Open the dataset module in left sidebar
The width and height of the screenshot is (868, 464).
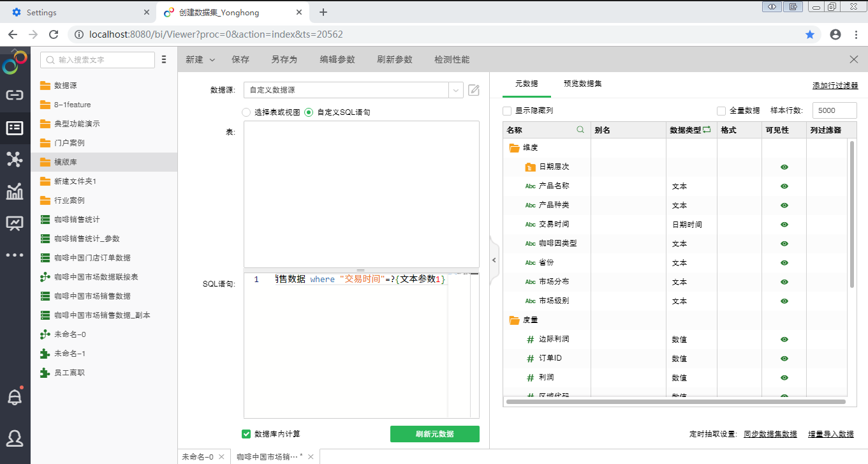pos(15,128)
